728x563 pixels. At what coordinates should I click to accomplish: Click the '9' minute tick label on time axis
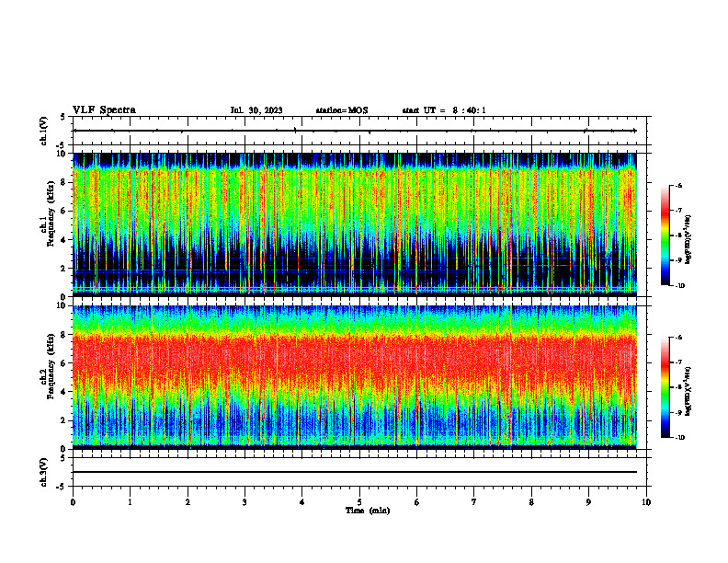pyautogui.click(x=588, y=502)
